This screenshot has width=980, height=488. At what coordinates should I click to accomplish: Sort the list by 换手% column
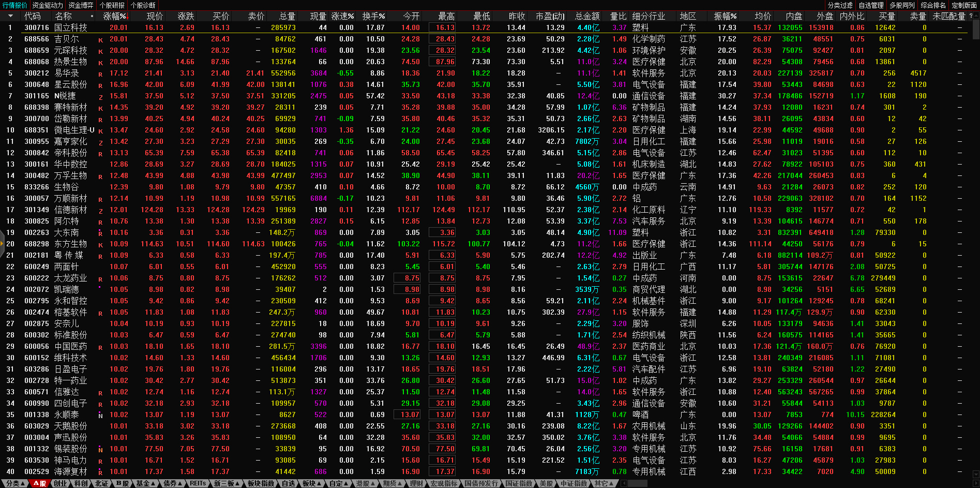pos(373,16)
